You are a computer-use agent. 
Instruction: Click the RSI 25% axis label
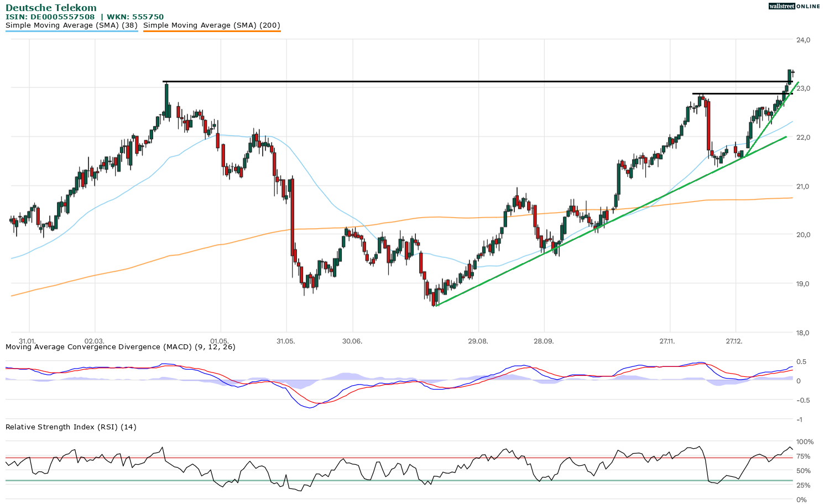coord(804,486)
